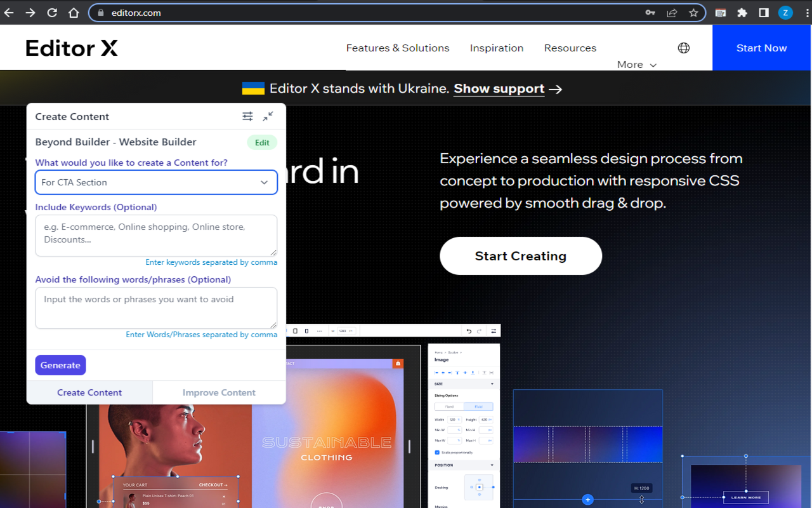Click the H:1200 breakpoint handle

(642, 488)
